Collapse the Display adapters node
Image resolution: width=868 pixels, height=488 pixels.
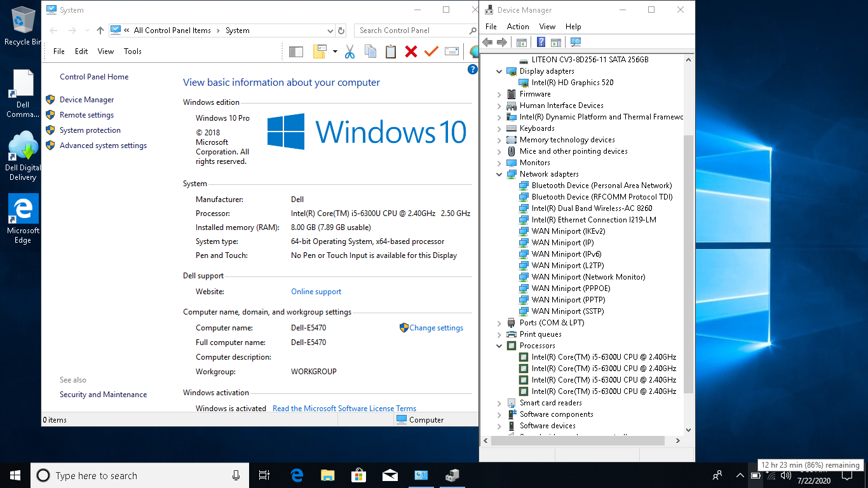click(x=499, y=71)
